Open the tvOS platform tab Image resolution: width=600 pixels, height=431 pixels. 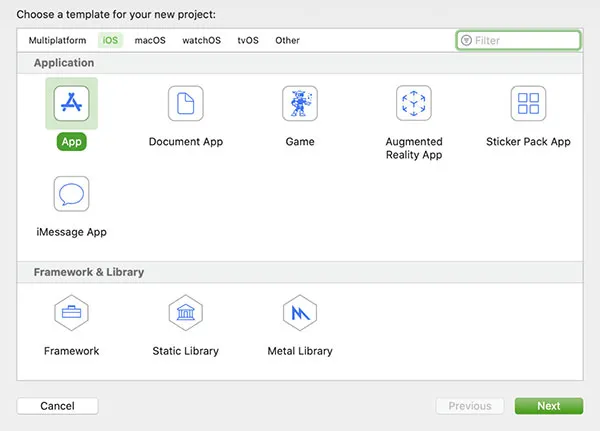[247, 40]
